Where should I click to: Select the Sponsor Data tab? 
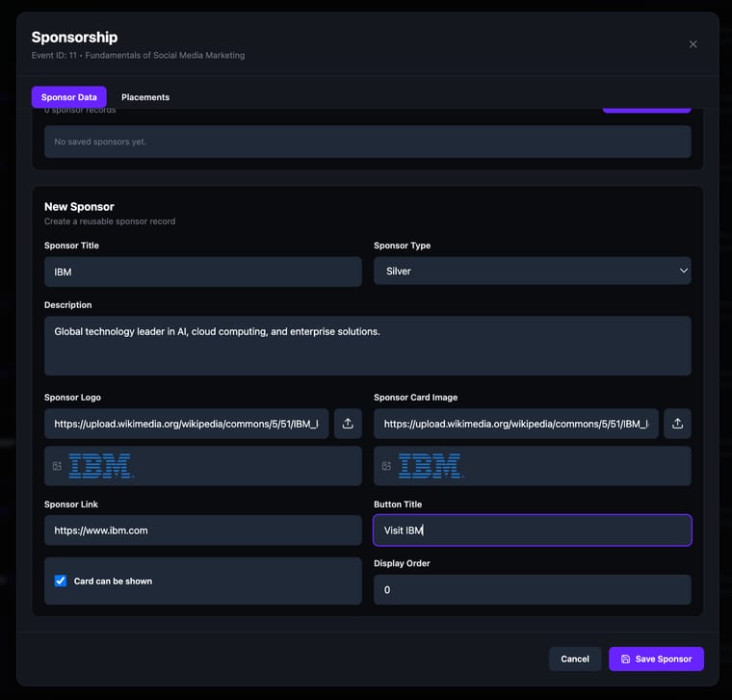[x=69, y=97]
